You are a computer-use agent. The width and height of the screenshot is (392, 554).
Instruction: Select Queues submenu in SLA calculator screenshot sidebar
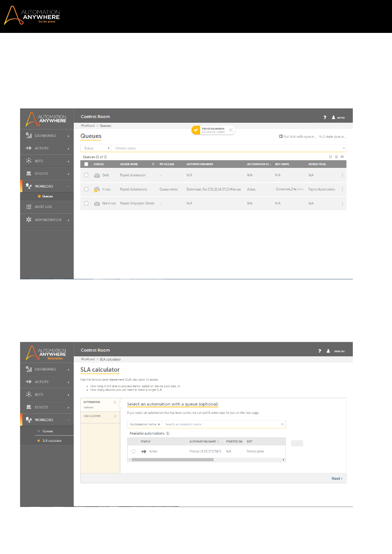48,431
